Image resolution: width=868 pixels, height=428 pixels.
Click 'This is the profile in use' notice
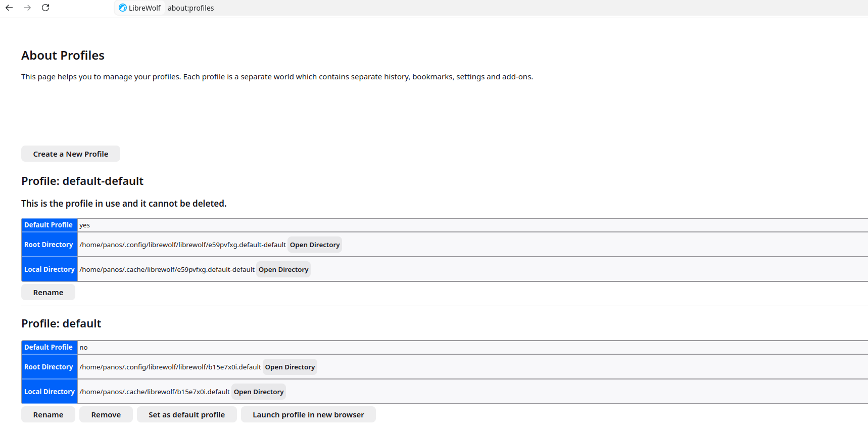pyautogui.click(x=124, y=203)
